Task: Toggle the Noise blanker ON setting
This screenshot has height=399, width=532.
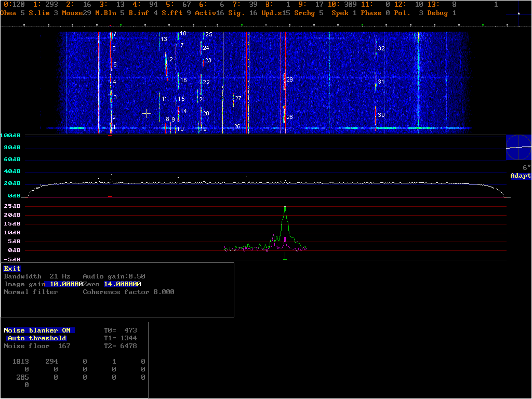Action: pyautogui.click(x=38, y=330)
